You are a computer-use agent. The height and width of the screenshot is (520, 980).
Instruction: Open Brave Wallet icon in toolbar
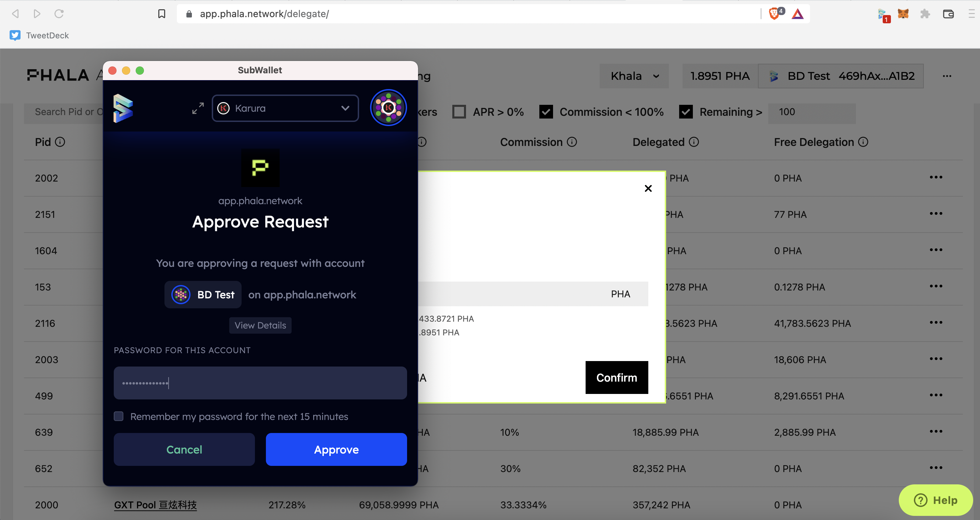(x=948, y=14)
